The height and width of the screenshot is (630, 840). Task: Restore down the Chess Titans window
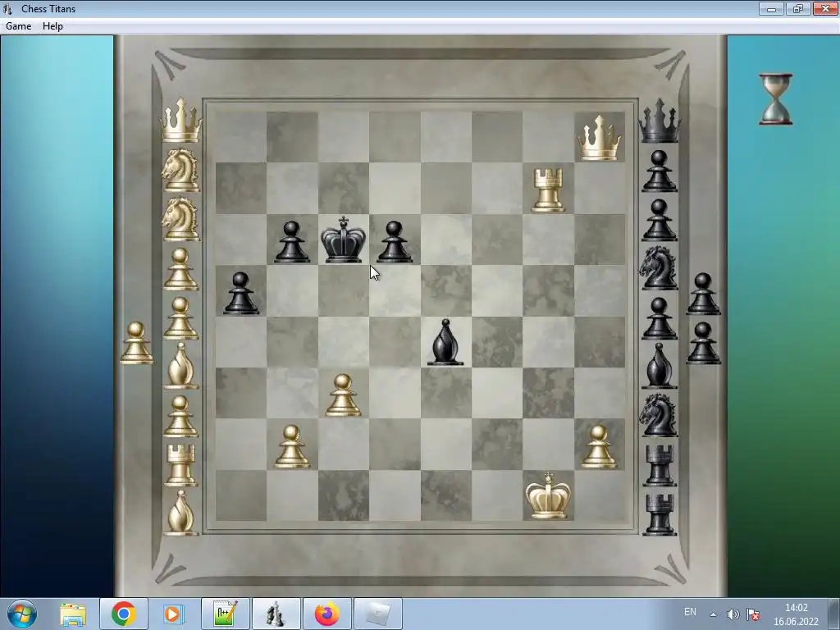798,8
